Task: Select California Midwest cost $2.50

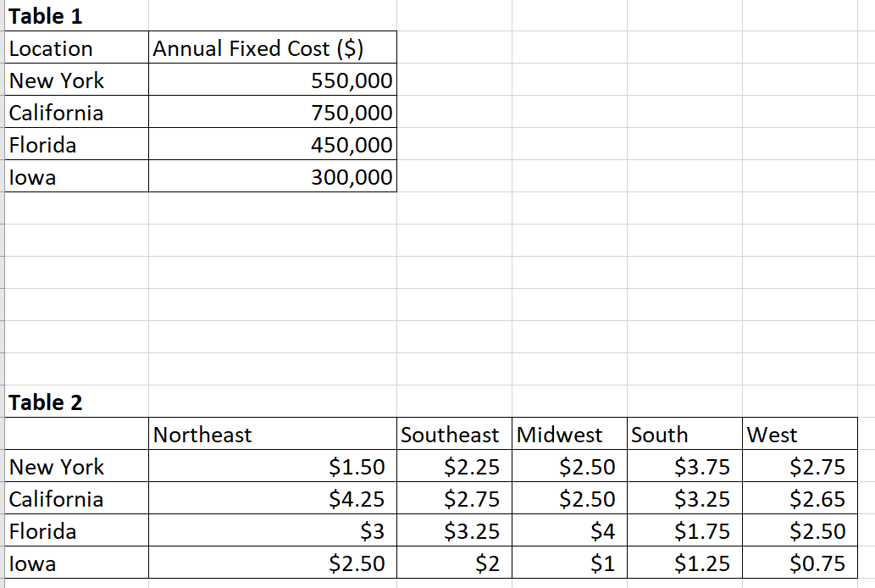Action: pyautogui.click(x=569, y=498)
